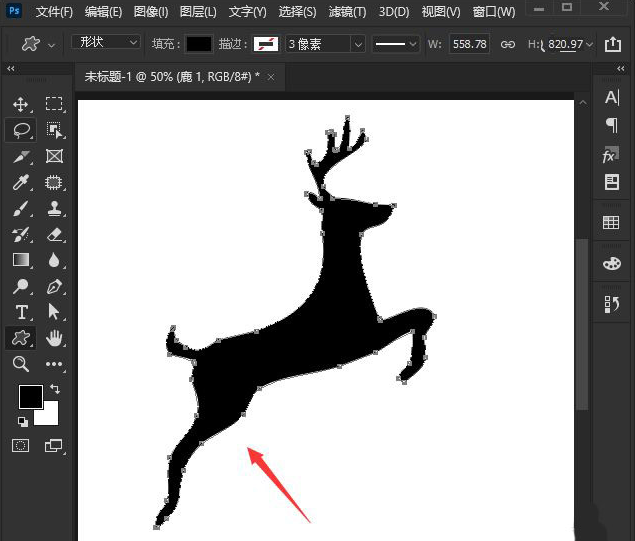Select the Pen tool
Image resolution: width=635 pixels, height=541 pixels.
click(x=54, y=286)
